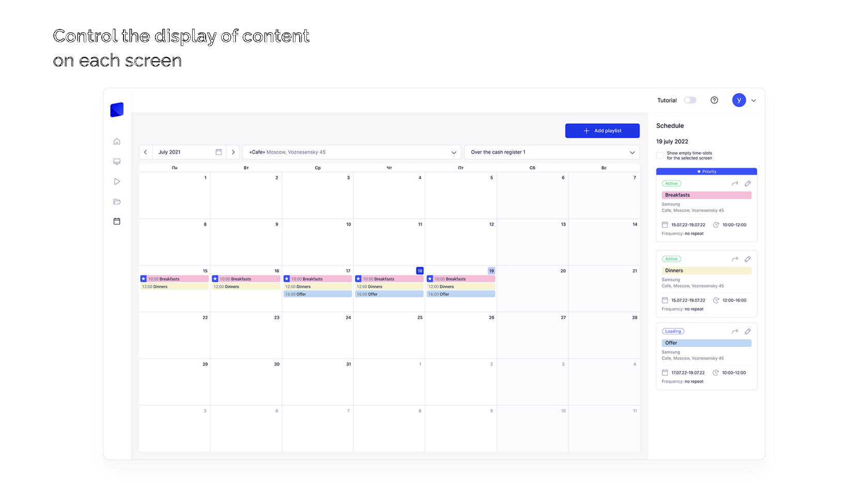This screenshot has width=868, height=488.
Task: Open the folder icon in the sidebar
Action: 117,201
